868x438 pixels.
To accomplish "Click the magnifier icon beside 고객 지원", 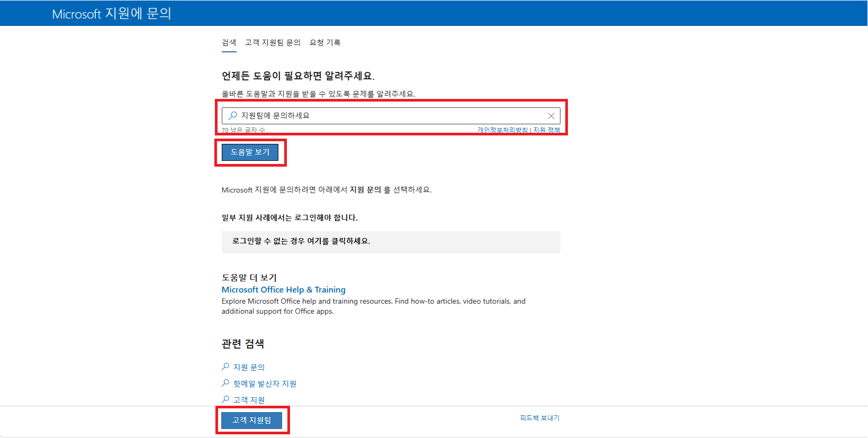I will click(x=225, y=399).
